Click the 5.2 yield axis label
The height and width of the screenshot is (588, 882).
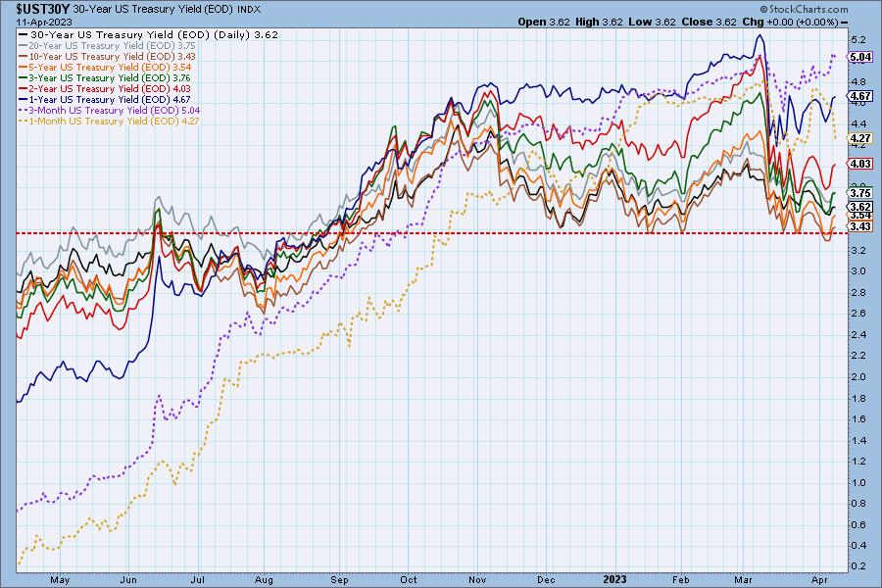pyautogui.click(x=858, y=39)
